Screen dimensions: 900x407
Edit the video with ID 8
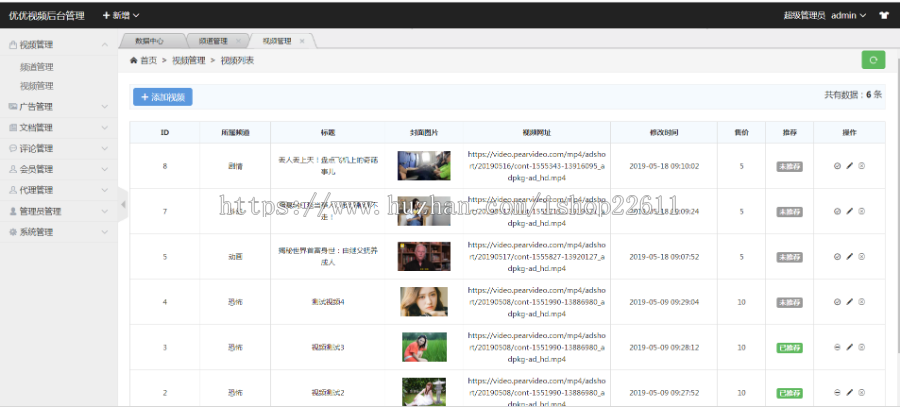click(849, 166)
